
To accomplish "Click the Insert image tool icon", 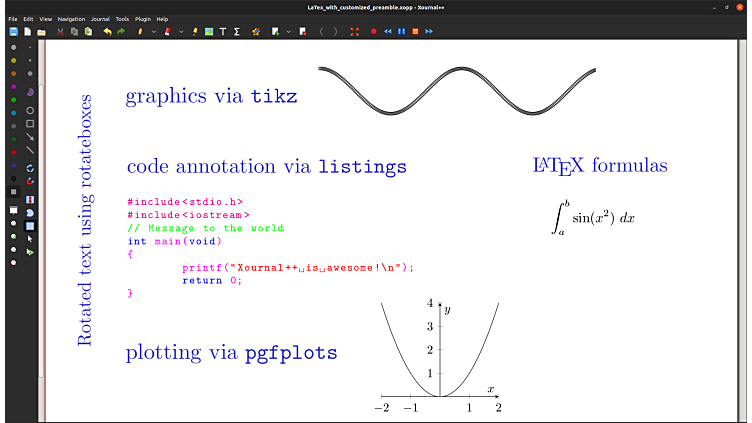I will pyautogui.click(x=208, y=31).
